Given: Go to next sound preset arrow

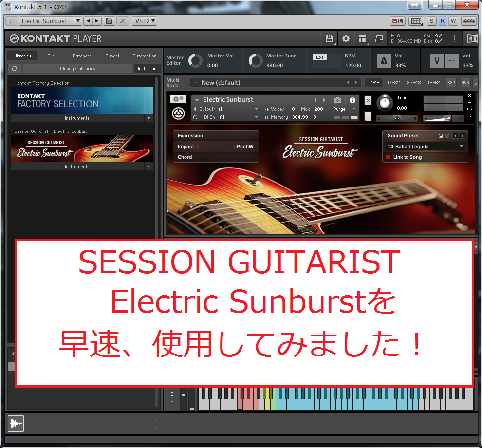Looking at the screenshot, I should (463, 136).
